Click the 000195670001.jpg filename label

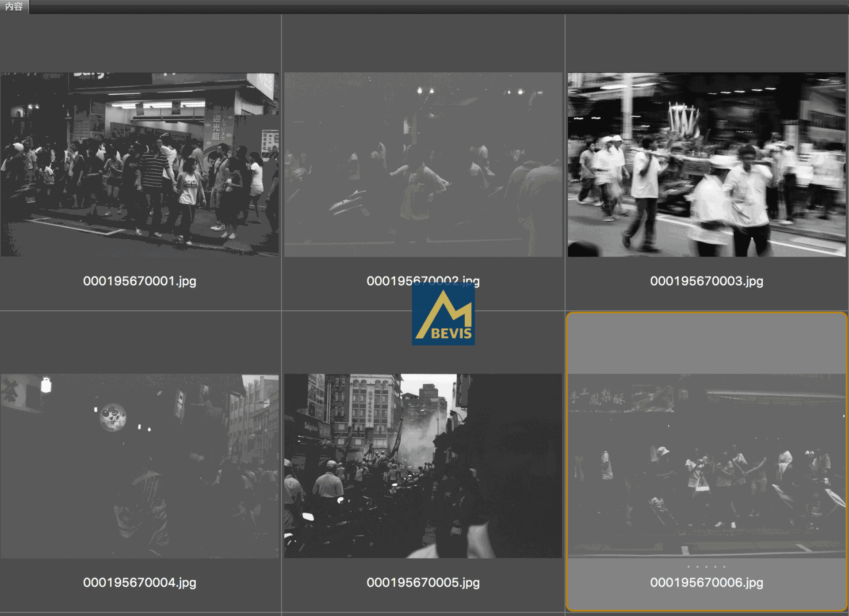tap(140, 281)
